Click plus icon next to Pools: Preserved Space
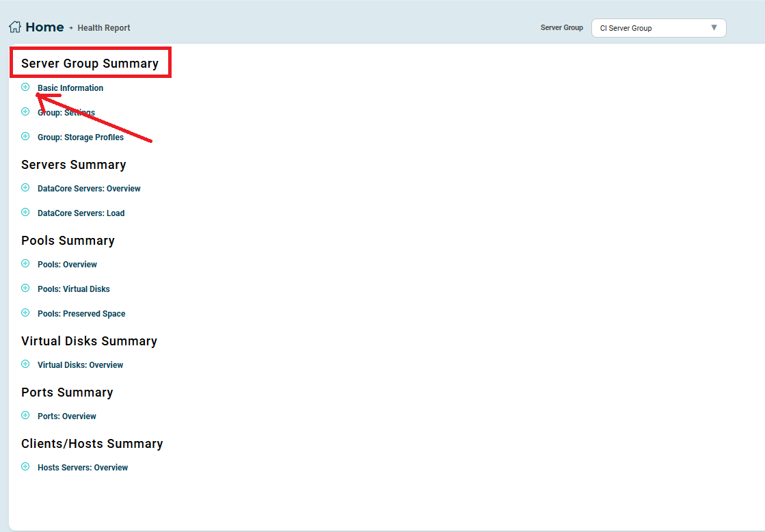The width and height of the screenshot is (765, 532). click(25, 312)
